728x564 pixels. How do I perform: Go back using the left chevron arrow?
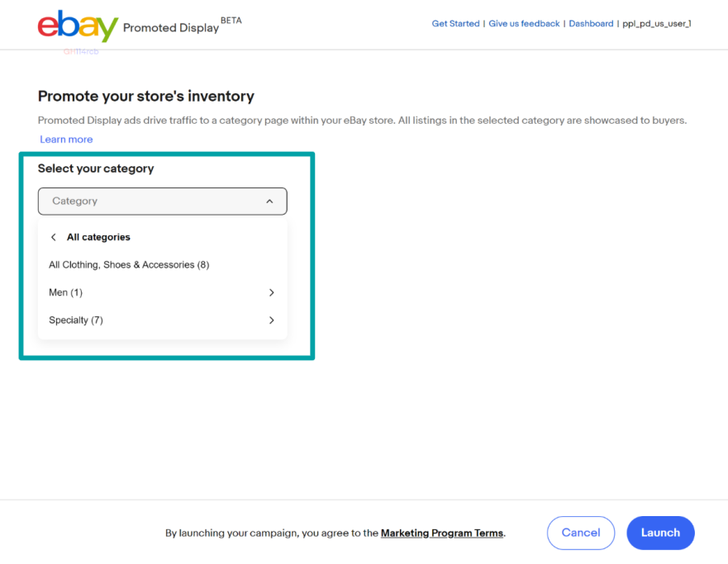(54, 238)
